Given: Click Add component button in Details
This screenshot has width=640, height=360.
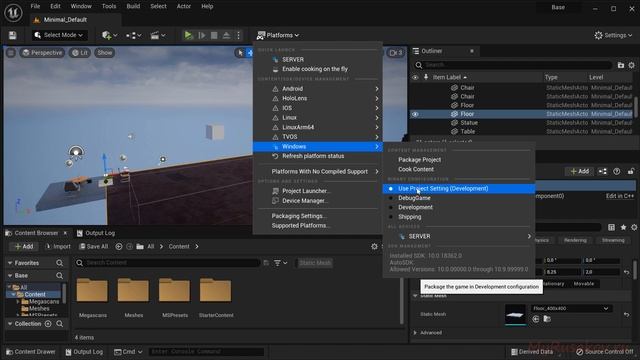Looking at the screenshot, I should pos(579,171).
